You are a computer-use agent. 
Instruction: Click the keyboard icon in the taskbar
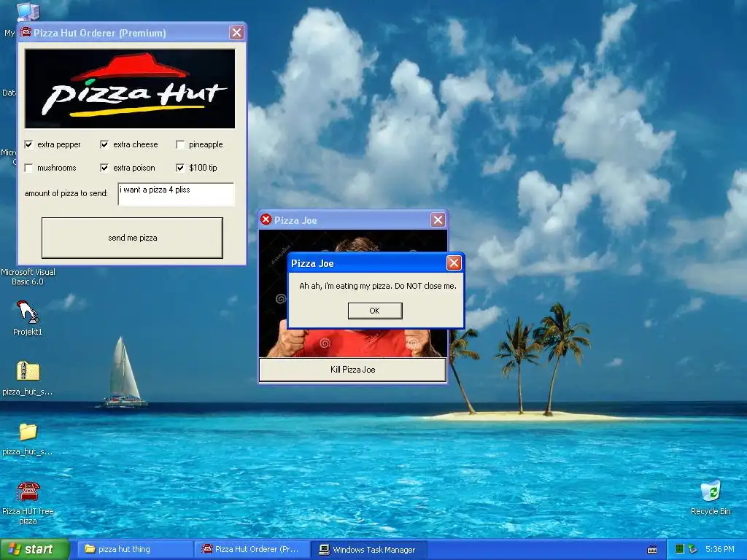[x=652, y=550]
